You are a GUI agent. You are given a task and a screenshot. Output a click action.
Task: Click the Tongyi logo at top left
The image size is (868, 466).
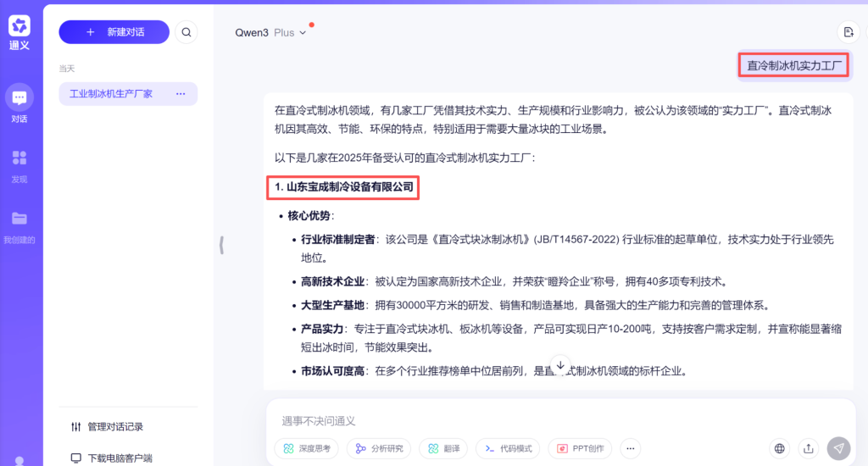pos(19,26)
